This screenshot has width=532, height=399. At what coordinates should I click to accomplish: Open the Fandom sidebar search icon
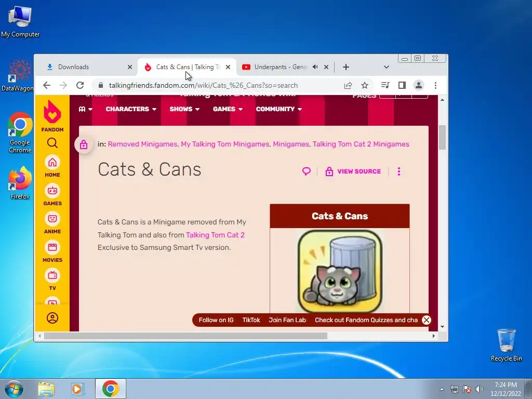(52, 143)
